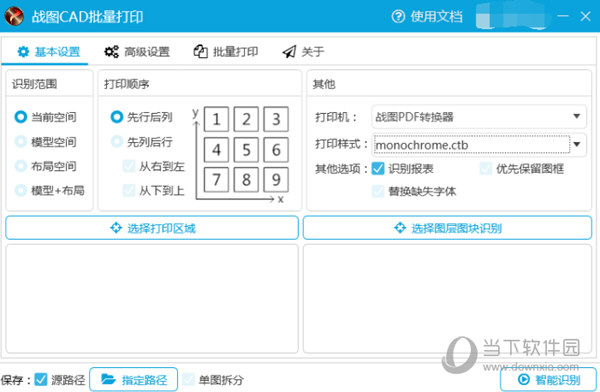Click the play icon in 智能识别
The image size is (600, 392).
coord(523,379)
